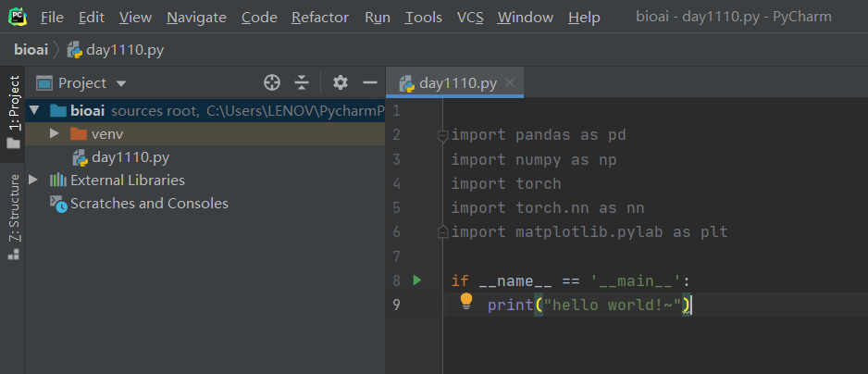Click the '__main__' string on line 8
Image resolution: width=868 pixels, height=374 pixels.
636,280
